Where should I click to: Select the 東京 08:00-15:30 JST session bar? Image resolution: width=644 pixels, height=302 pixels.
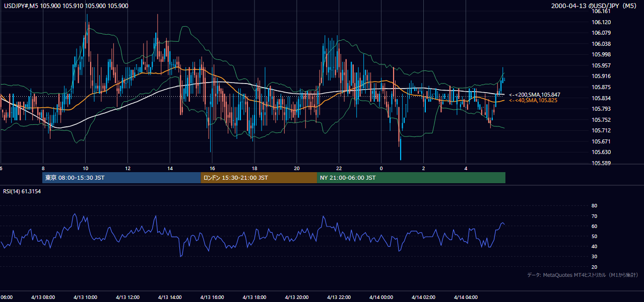coord(121,178)
